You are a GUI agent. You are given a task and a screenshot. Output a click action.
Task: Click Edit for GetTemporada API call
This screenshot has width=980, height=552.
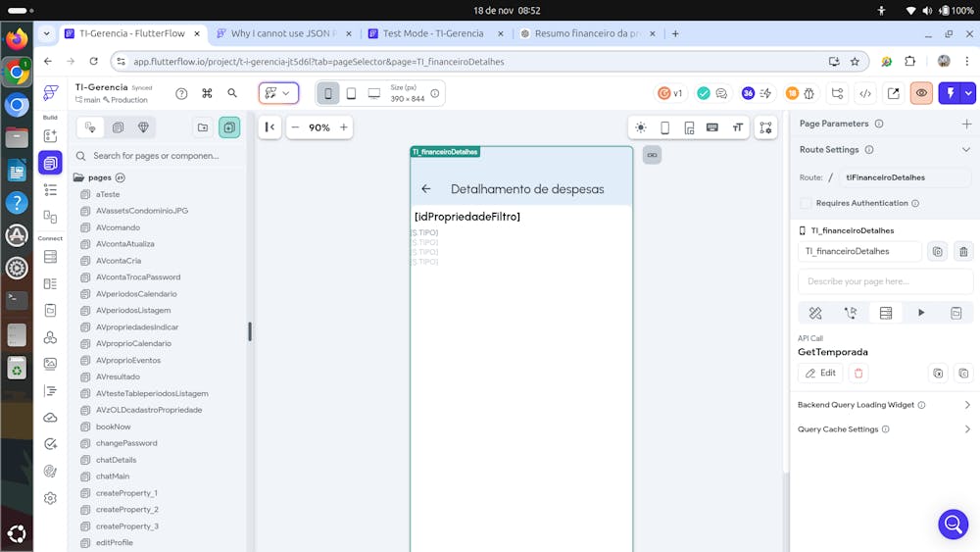pyautogui.click(x=820, y=374)
